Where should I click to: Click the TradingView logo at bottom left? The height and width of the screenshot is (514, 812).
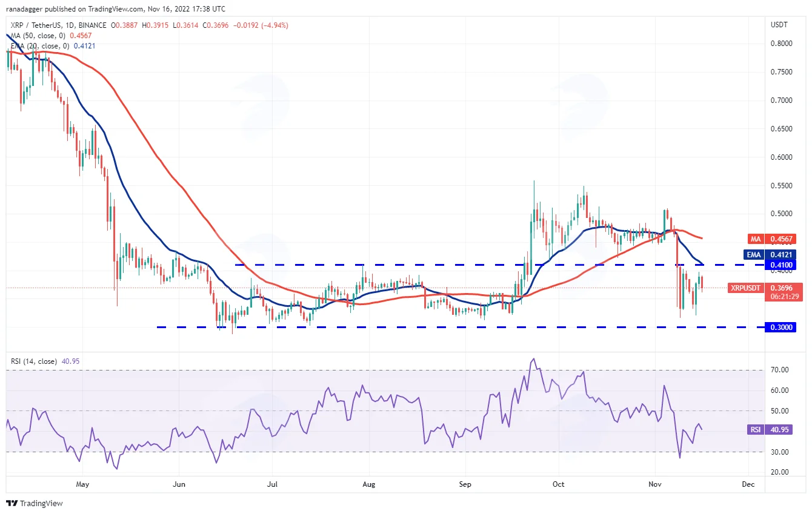coord(35,503)
